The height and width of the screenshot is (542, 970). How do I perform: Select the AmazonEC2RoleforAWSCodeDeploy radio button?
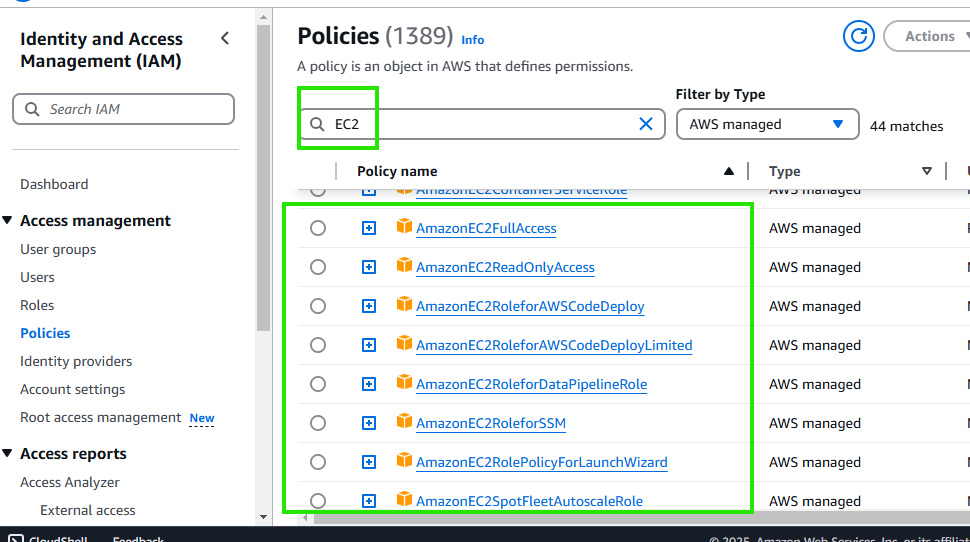(x=318, y=306)
